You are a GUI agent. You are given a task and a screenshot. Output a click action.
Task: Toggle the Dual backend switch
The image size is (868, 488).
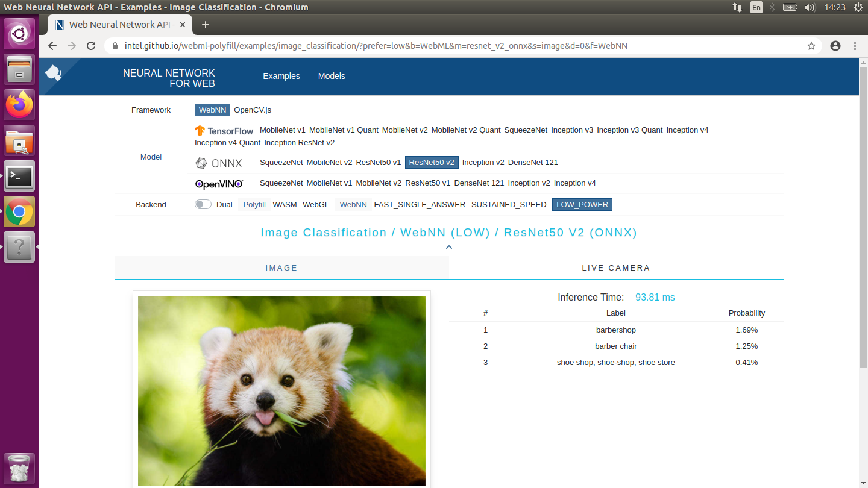[203, 204]
